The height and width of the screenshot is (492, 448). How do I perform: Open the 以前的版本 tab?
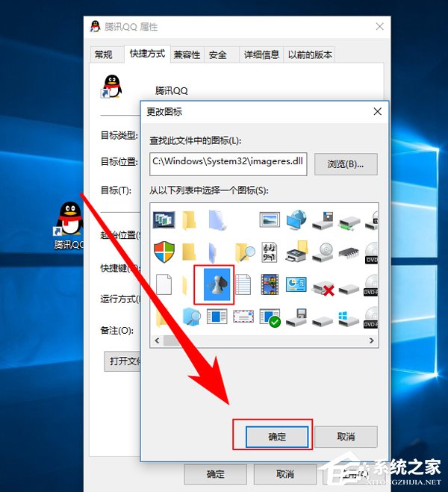point(310,55)
